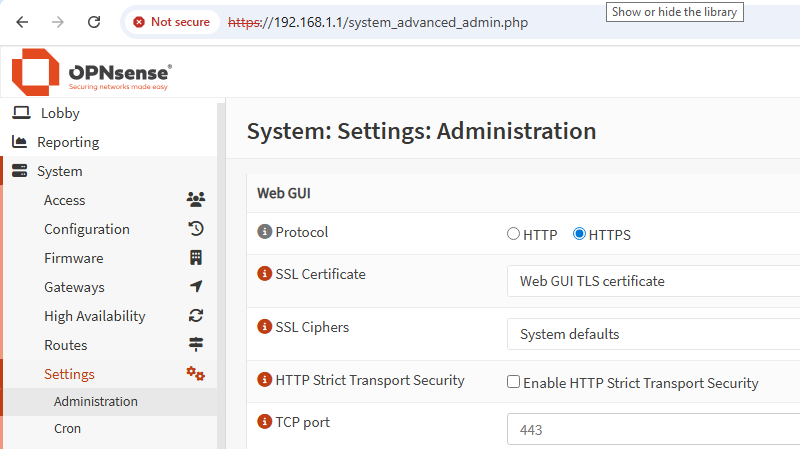Open Access submenu

pyautogui.click(x=64, y=200)
